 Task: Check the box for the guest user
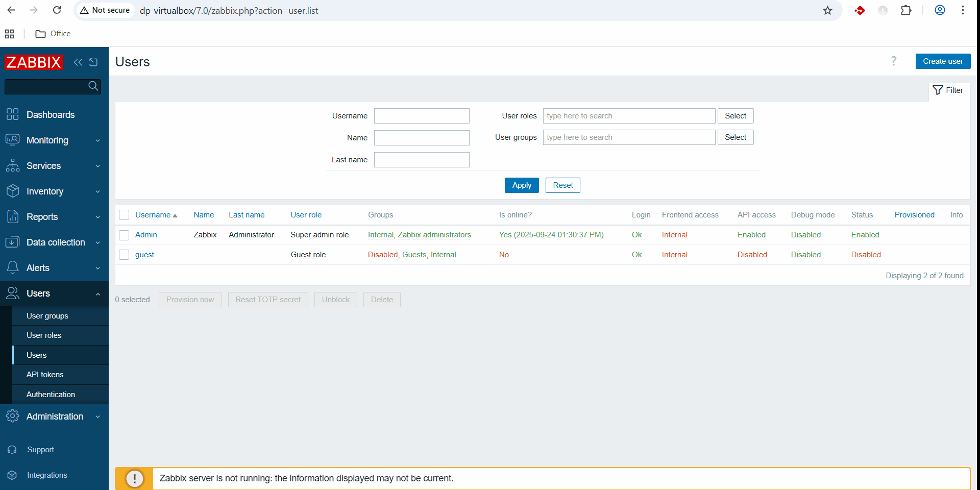(x=124, y=255)
